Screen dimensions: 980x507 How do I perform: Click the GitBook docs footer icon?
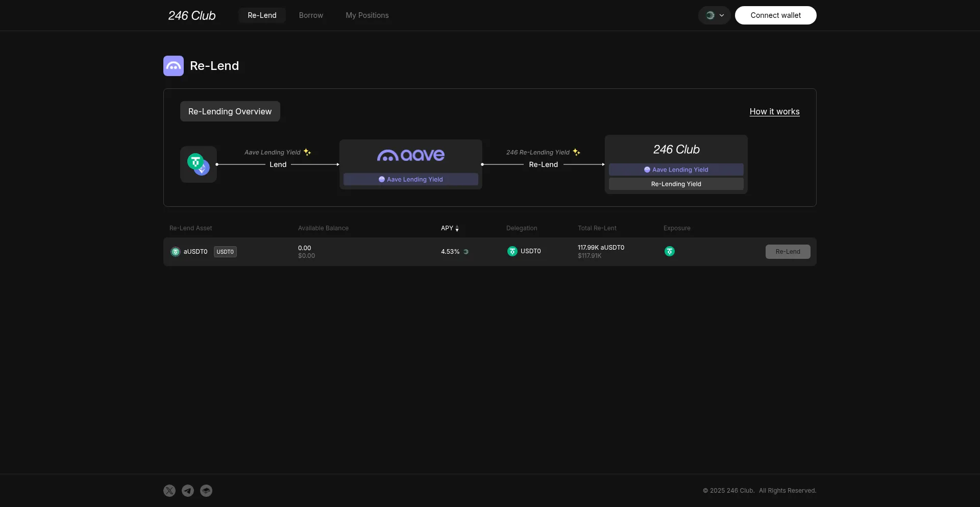point(206,491)
